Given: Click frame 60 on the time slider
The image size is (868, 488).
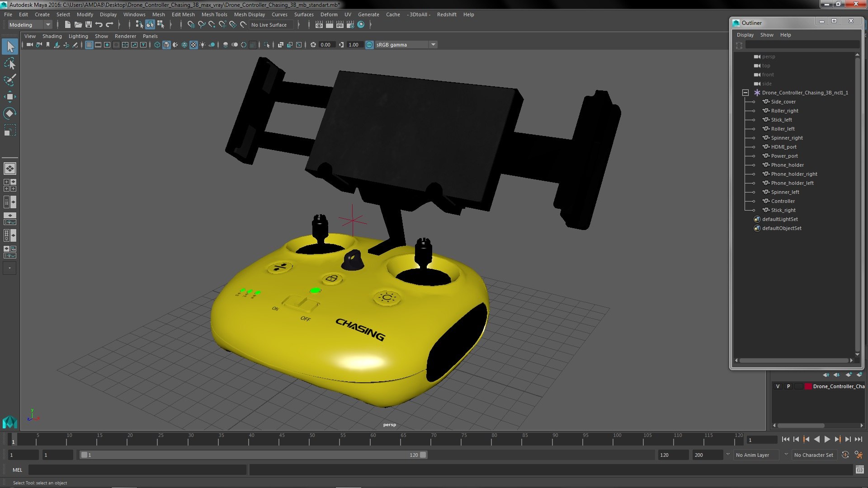Looking at the screenshot, I should tap(373, 439).
